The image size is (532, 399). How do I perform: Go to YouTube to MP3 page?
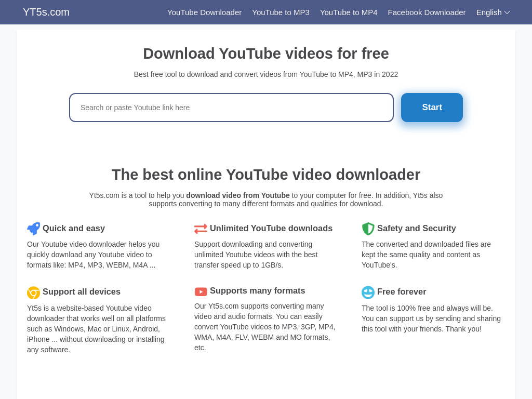click(x=281, y=12)
